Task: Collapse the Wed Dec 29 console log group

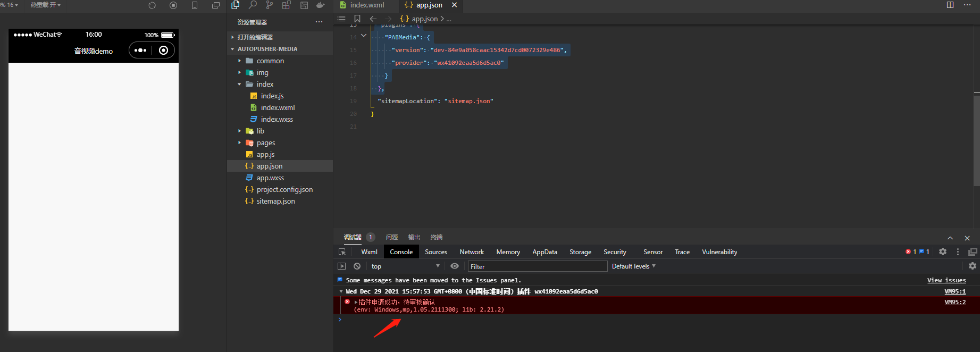Action: point(341,291)
